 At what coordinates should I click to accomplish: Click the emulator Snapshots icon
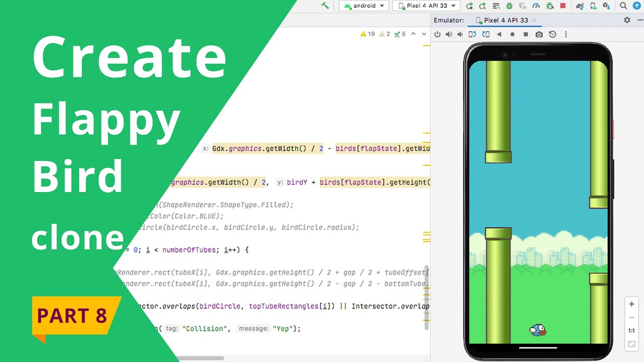tap(552, 34)
